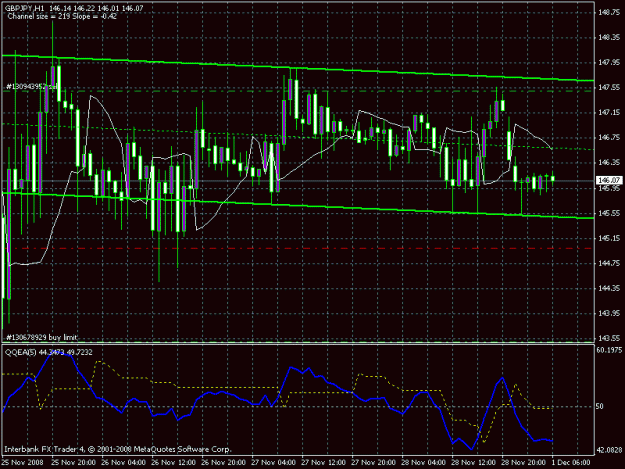Click the 147.95 price scale value
The width and height of the screenshot is (625, 469).
pyautogui.click(x=609, y=62)
